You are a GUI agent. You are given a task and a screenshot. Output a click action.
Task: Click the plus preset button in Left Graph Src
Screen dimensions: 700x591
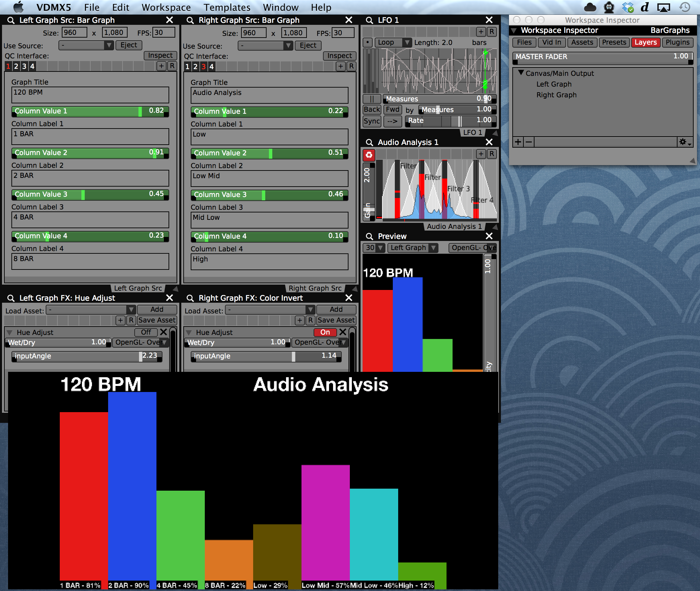161,66
